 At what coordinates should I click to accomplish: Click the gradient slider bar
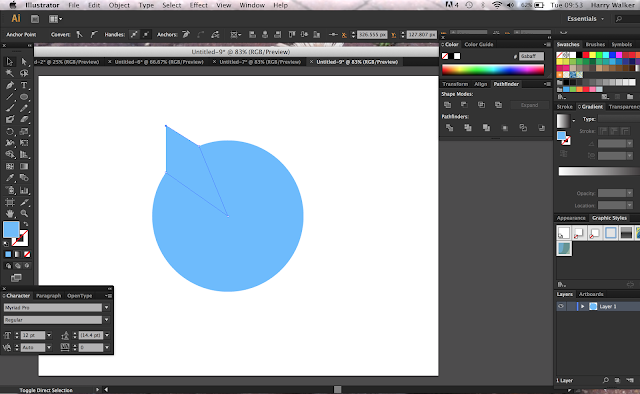pos(599,171)
